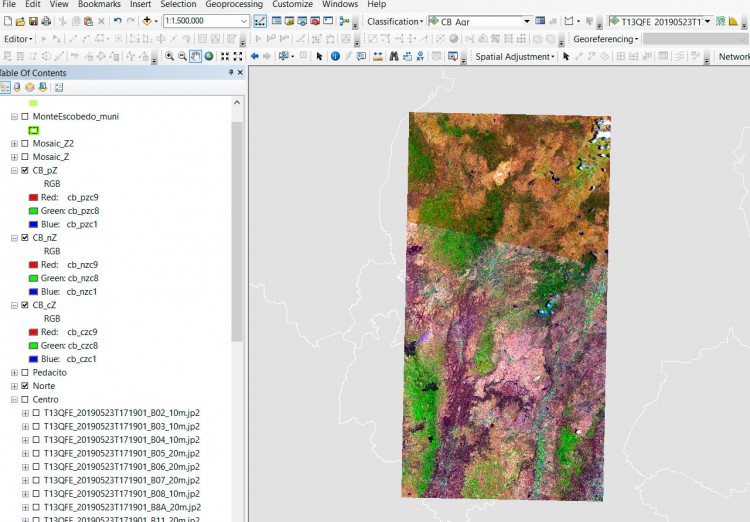Click red swatch for cb_pzc9
Image resolution: width=750 pixels, height=522 pixels.
33,197
